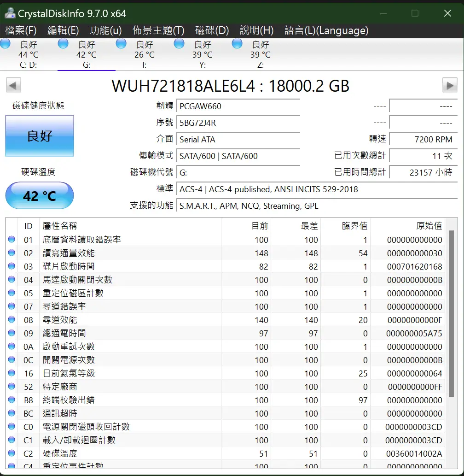This screenshot has height=476, width=464.
Task: Open the 說明(H) menu
Action: pyautogui.click(x=256, y=30)
